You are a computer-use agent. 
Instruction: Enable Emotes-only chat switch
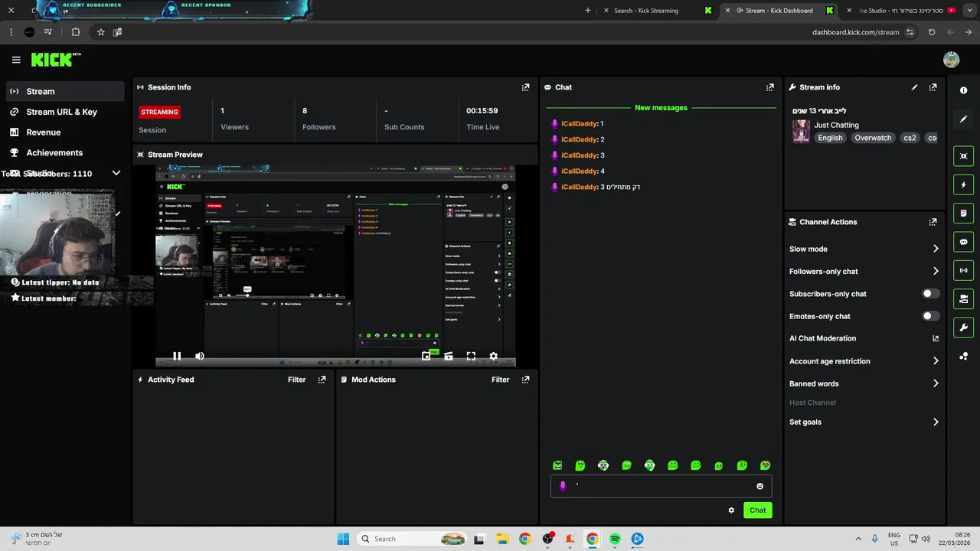930,316
